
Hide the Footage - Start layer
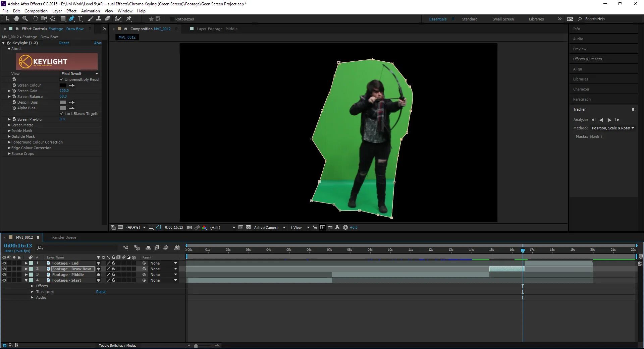click(x=4, y=280)
